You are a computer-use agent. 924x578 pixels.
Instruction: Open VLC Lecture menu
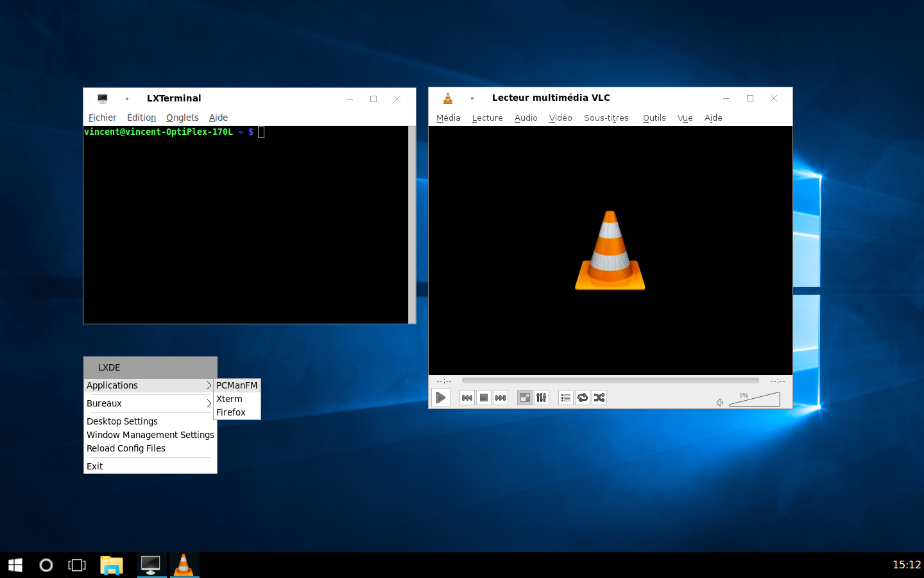(488, 118)
